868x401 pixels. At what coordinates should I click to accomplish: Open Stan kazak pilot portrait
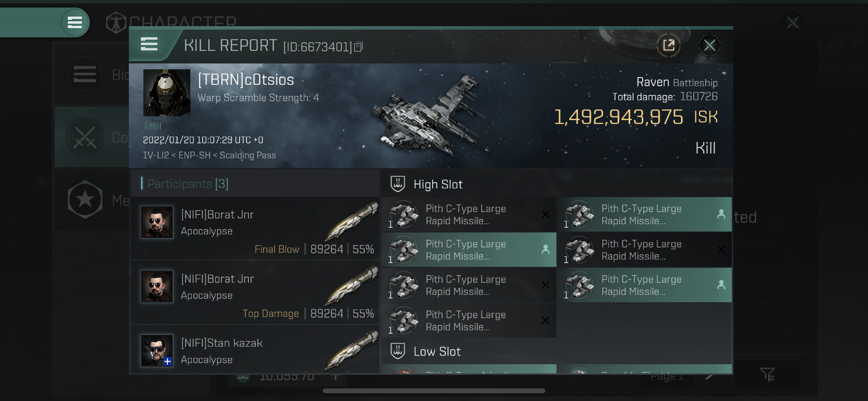pyautogui.click(x=156, y=350)
